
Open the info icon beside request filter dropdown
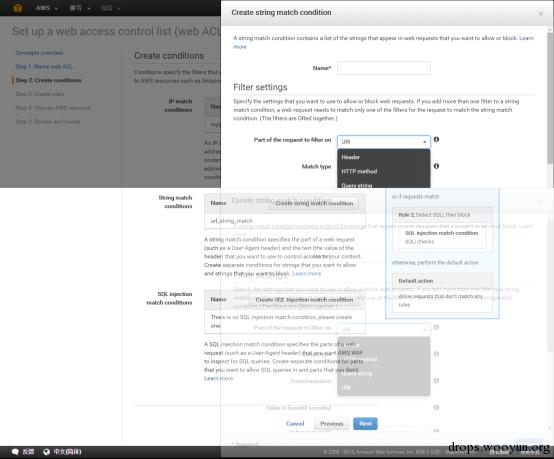click(436, 139)
